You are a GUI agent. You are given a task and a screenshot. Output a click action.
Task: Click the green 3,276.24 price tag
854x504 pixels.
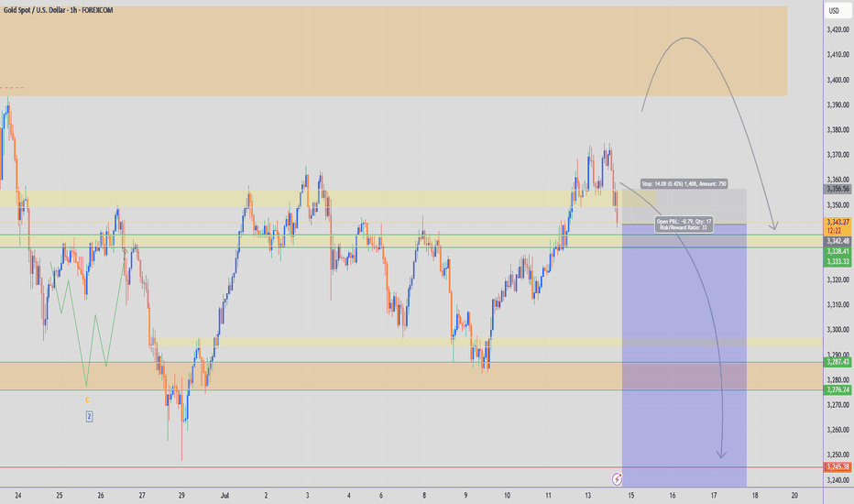pos(838,389)
